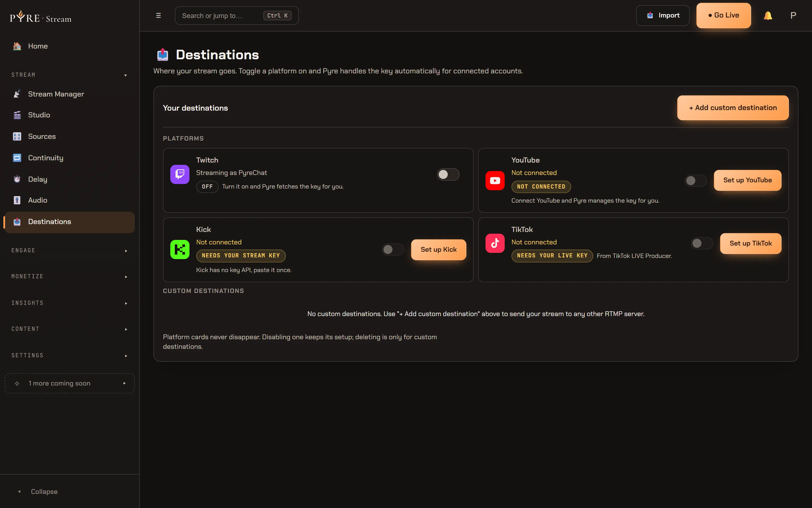
Task: Select the Delay menu item
Action: 69,179
